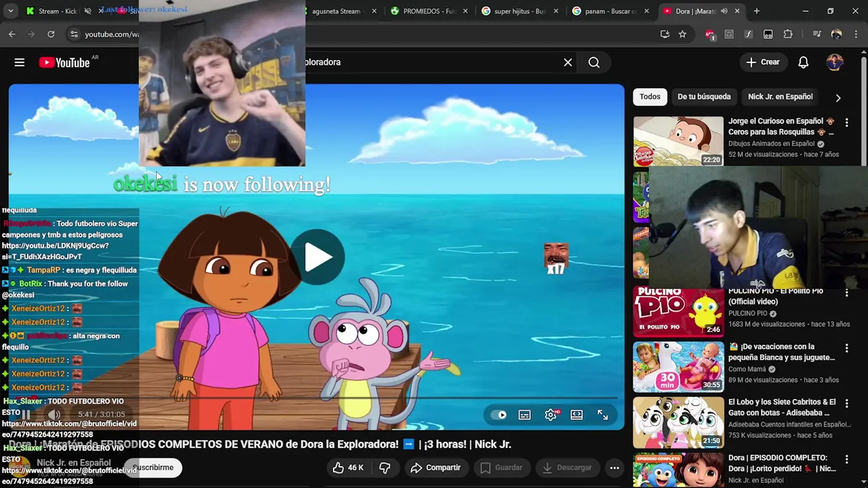Open Dora Lorito perdido episode thumbnail
This screenshot has width=868, height=488.
678,470
